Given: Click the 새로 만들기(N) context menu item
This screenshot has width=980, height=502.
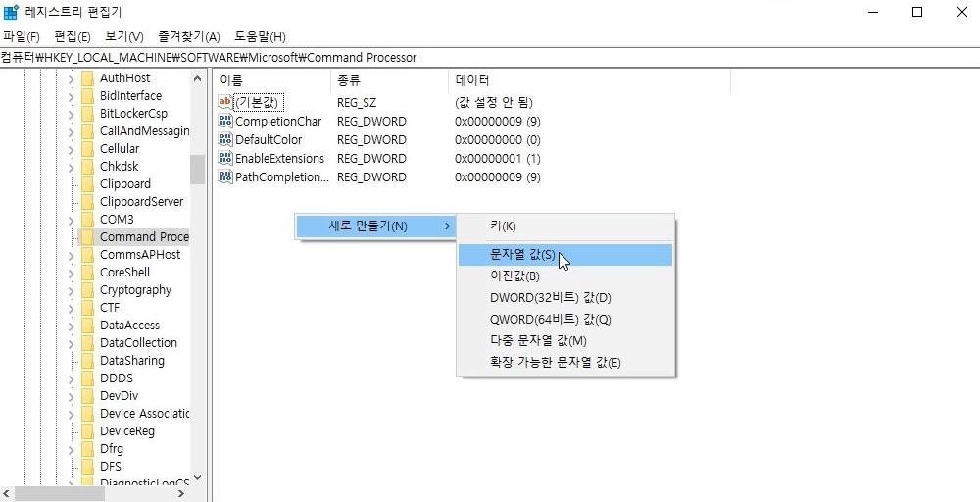Looking at the screenshot, I should [x=374, y=226].
